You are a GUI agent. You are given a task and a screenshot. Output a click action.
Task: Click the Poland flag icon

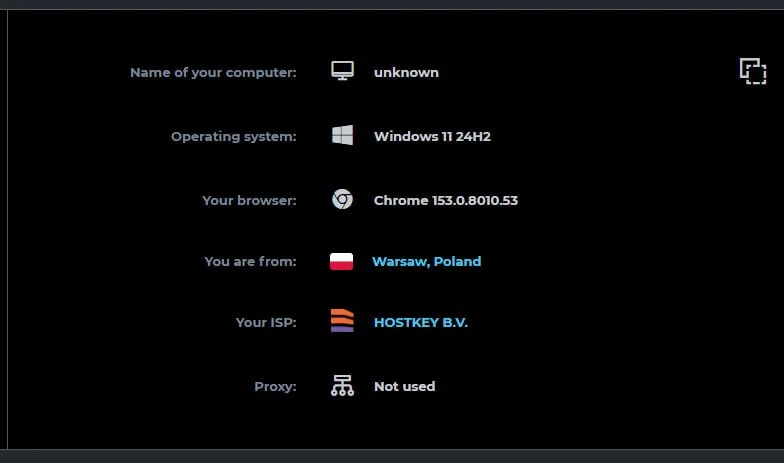[342, 262]
